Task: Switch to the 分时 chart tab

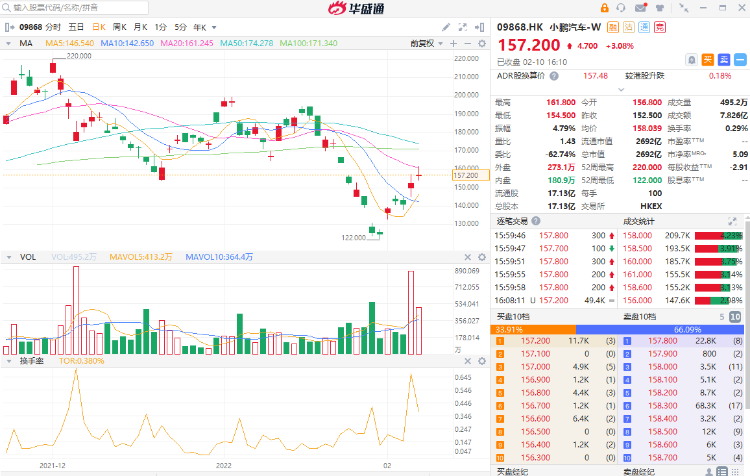Action: (53, 27)
